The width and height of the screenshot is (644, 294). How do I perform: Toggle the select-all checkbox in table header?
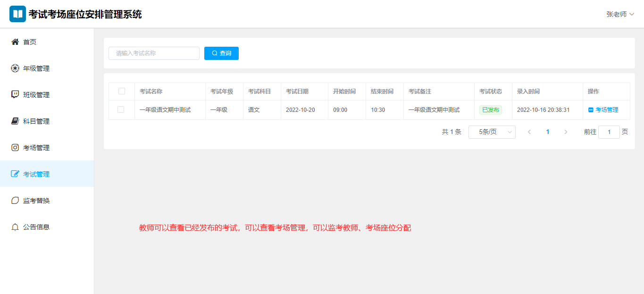pyautogui.click(x=121, y=91)
